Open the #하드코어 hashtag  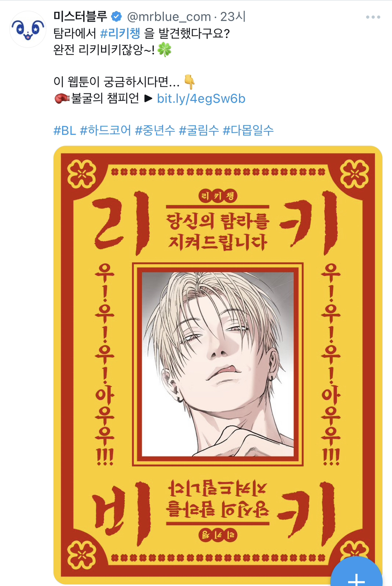105,131
